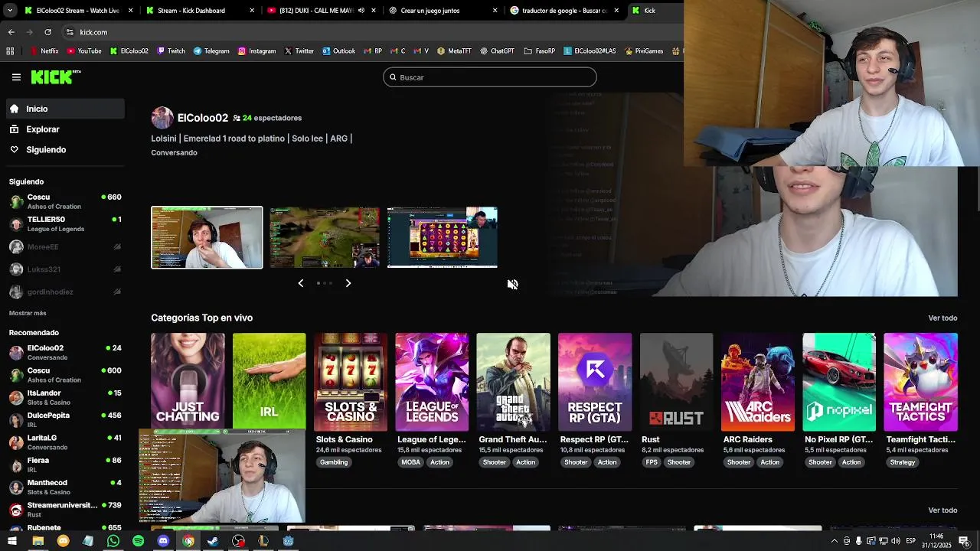
Task: Open Just Chatting category card
Action: [188, 381]
